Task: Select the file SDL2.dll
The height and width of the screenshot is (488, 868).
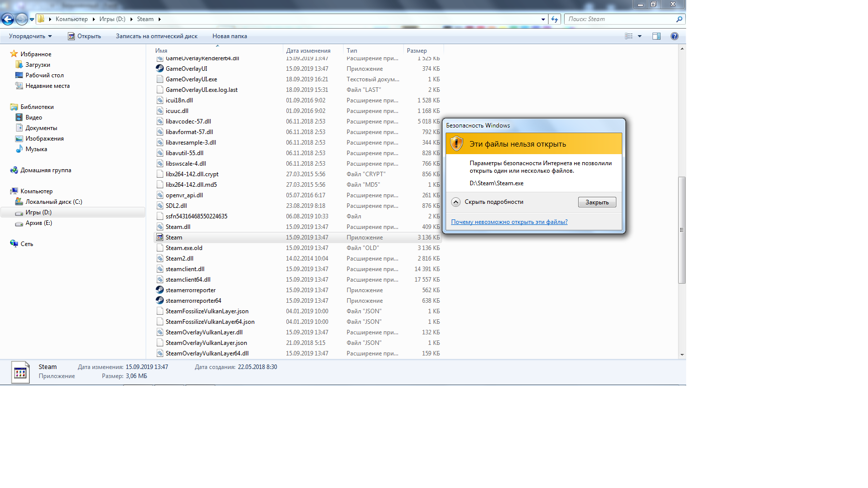Action: point(176,206)
